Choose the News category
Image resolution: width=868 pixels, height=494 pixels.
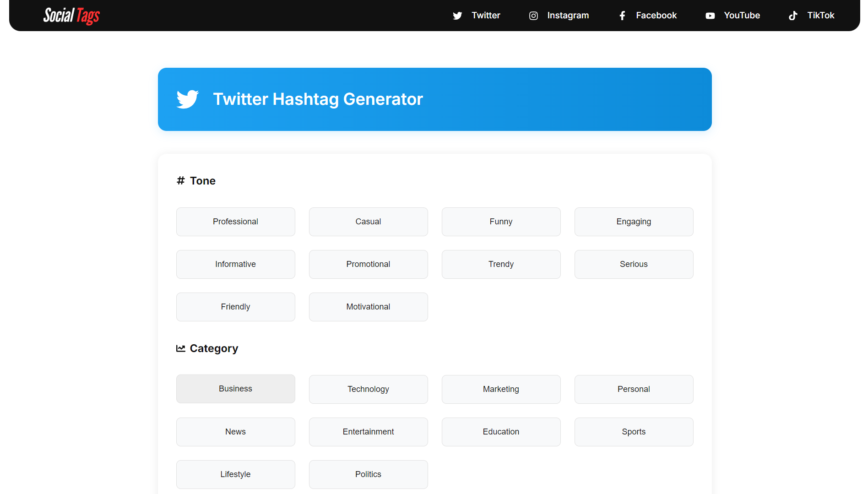coord(236,432)
